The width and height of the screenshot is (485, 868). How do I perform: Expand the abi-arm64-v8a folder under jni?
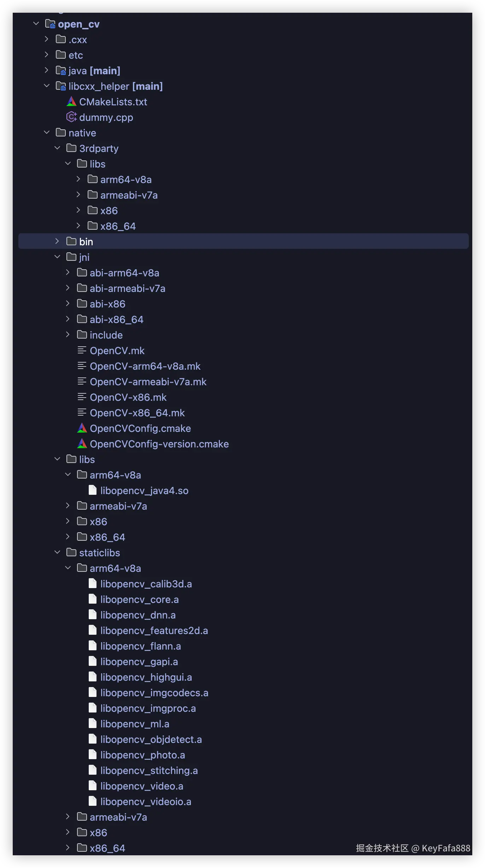[68, 272]
